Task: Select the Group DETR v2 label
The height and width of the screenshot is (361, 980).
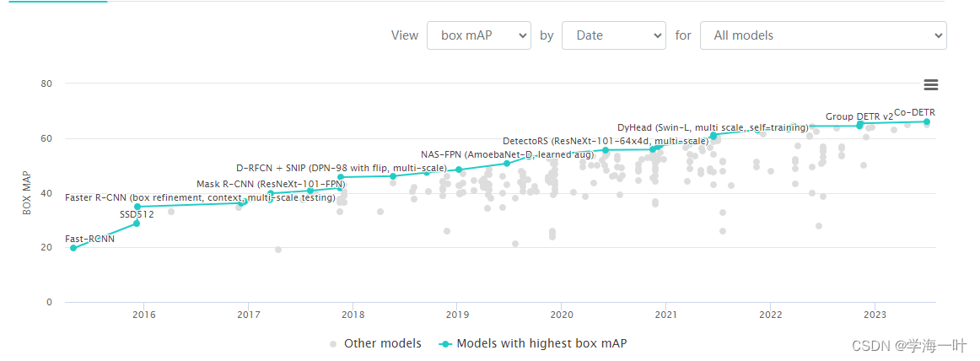Action: (859, 116)
